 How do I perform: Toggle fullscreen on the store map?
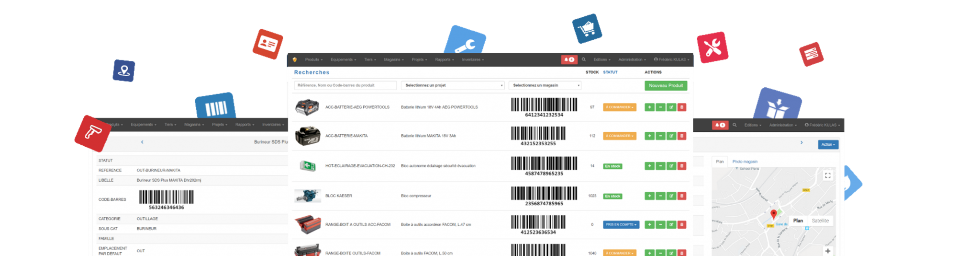(x=828, y=175)
